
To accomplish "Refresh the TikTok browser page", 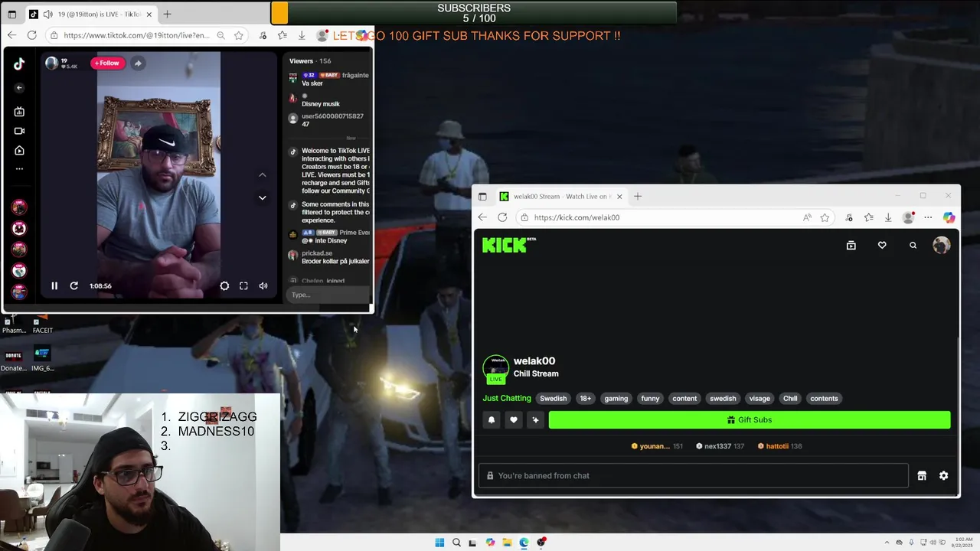I will [31, 35].
